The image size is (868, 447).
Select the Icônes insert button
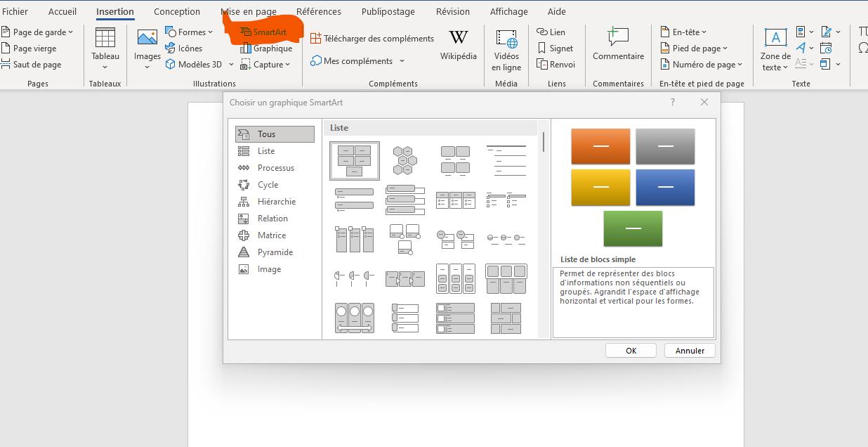click(171, 48)
